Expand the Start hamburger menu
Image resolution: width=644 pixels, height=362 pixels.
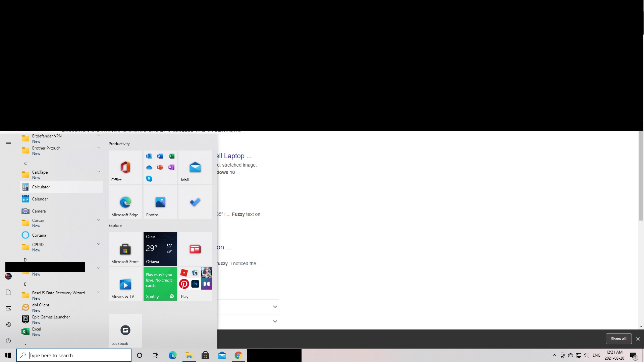8,143
